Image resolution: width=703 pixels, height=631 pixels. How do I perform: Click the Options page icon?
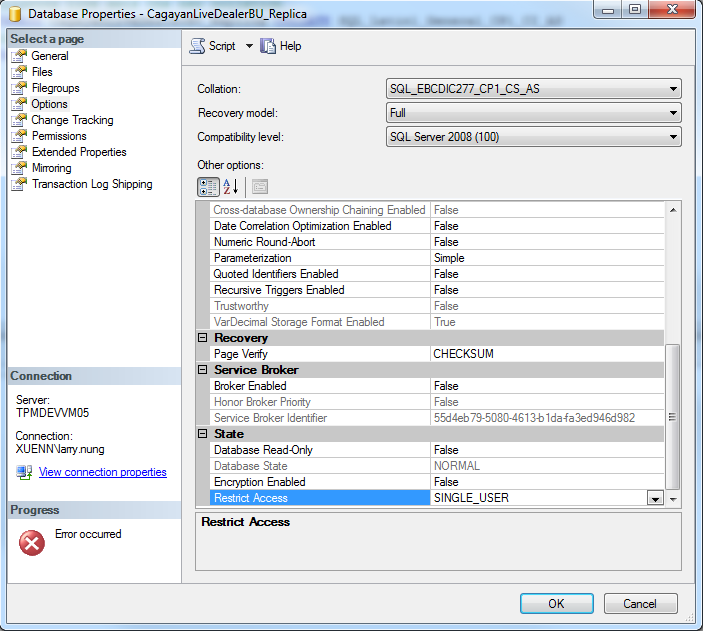point(19,104)
